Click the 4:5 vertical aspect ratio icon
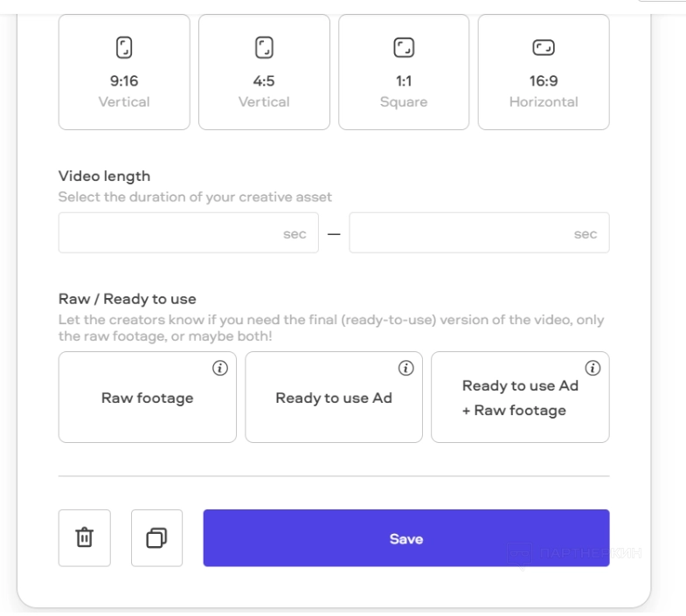686x616 pixels. pos(264,46)
